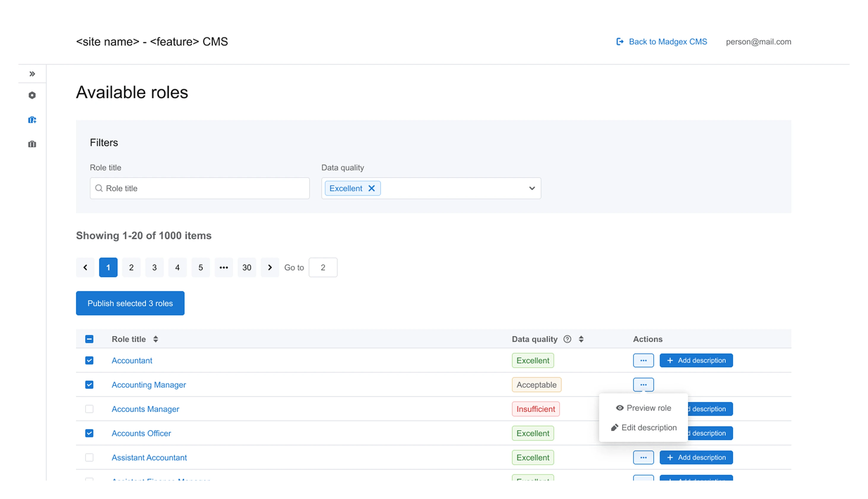The width and height of the screenshot is (868, 499).
Task: Click Excellent badge in Assistant Accountant row
Action: (533, 457)
